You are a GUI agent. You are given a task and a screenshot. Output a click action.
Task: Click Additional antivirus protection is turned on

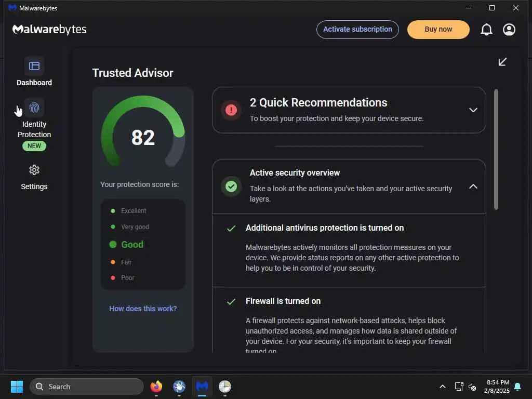tap(325, 228)
